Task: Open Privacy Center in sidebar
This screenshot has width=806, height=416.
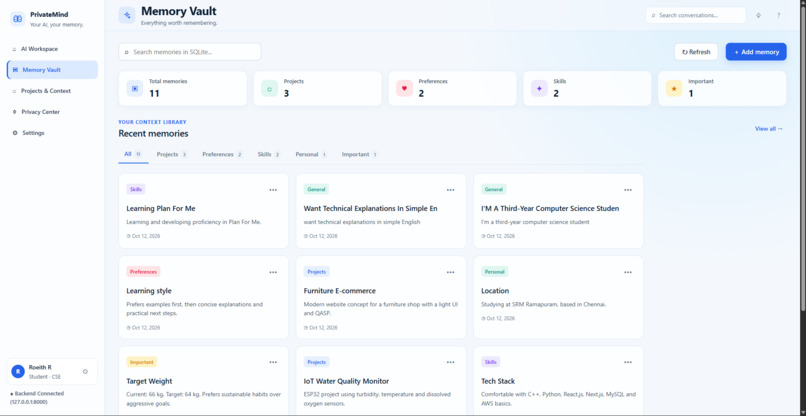Action: (x=52, y=112)
